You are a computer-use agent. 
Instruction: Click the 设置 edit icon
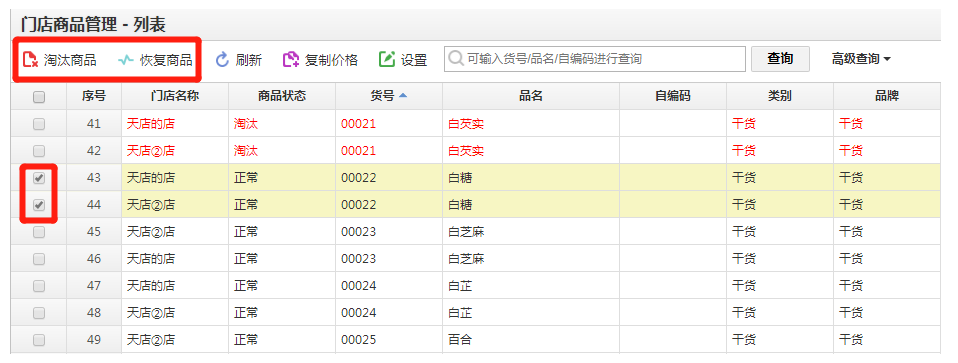(387, 59)
